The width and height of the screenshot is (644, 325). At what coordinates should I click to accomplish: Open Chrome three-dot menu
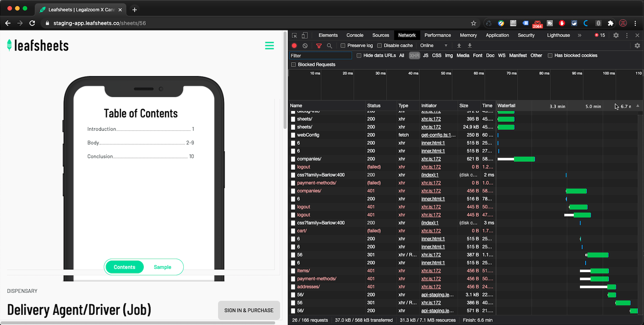pyautogui.click(x=635, y=23)
